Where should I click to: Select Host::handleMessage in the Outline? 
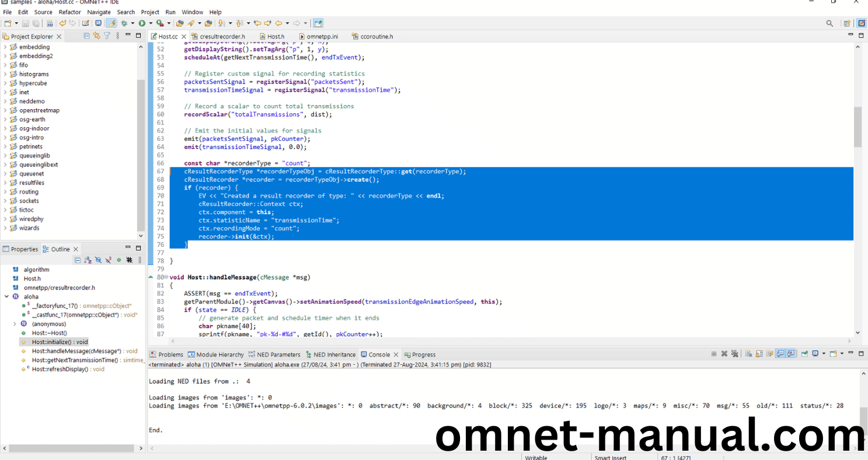(76, 351)
